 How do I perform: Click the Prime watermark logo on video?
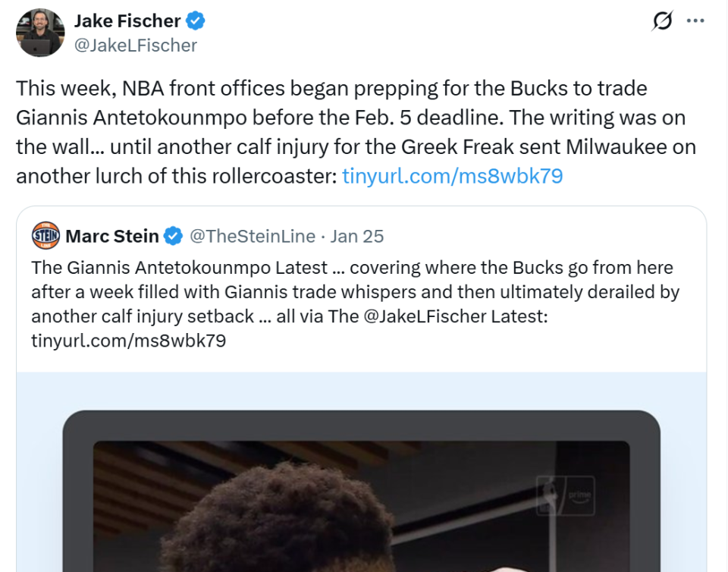[x=564, y=495]
